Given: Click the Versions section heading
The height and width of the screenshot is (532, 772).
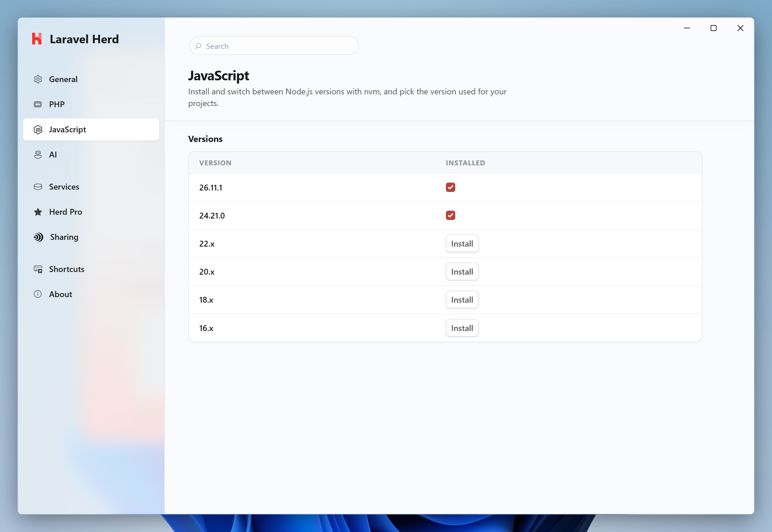Looking at the screenshot, I should (205, 139).
